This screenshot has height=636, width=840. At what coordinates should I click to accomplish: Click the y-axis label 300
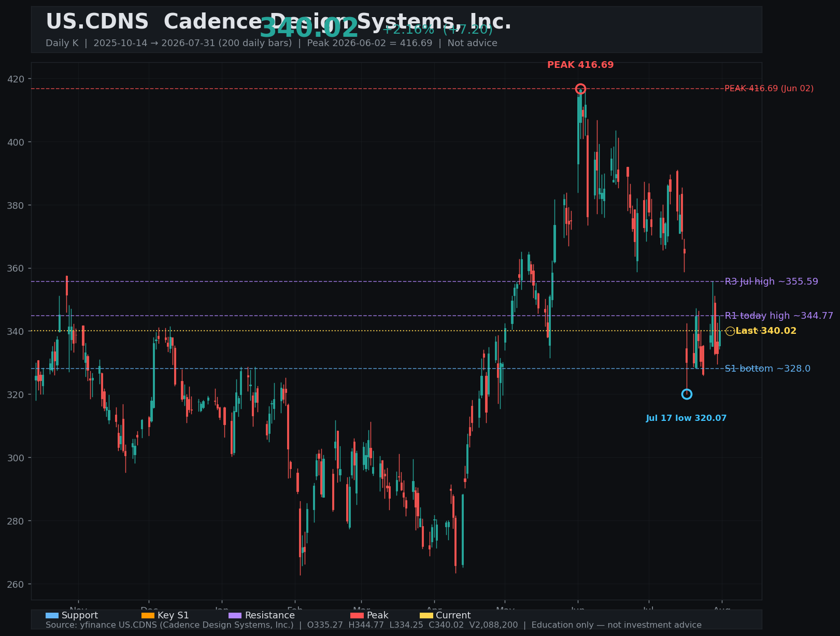pyautogui.click(x=17, y=458)
